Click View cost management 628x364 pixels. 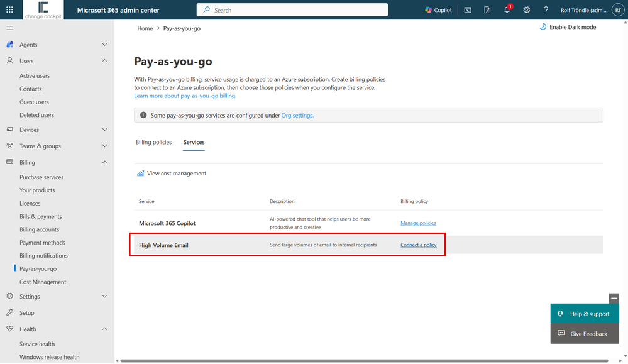[x=172, y=174]
